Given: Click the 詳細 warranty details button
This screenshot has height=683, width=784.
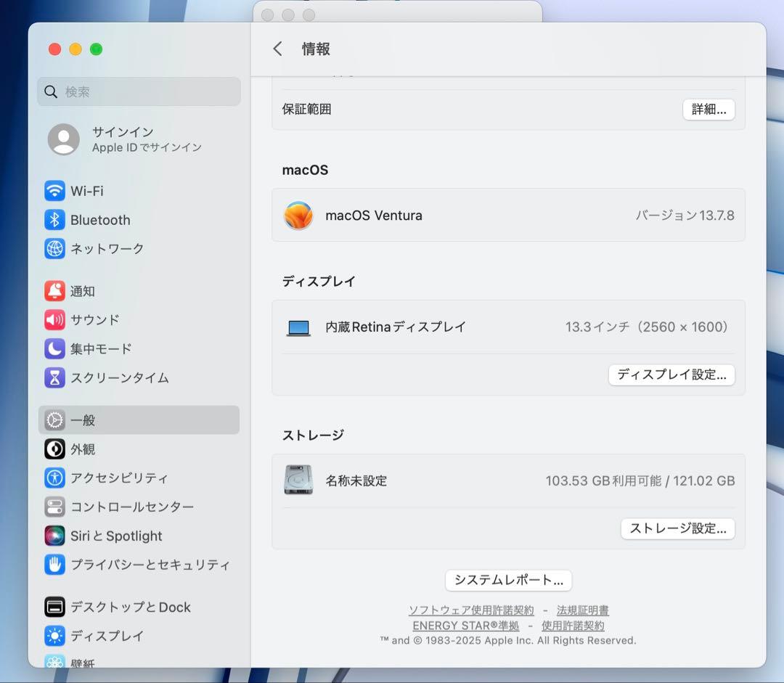Looking at the screenshot, I should 709,109.
